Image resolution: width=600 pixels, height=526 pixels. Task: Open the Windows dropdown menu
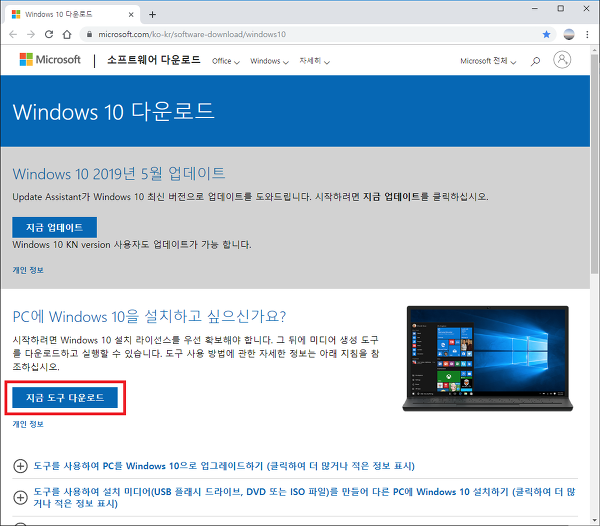tap(269, 61)
